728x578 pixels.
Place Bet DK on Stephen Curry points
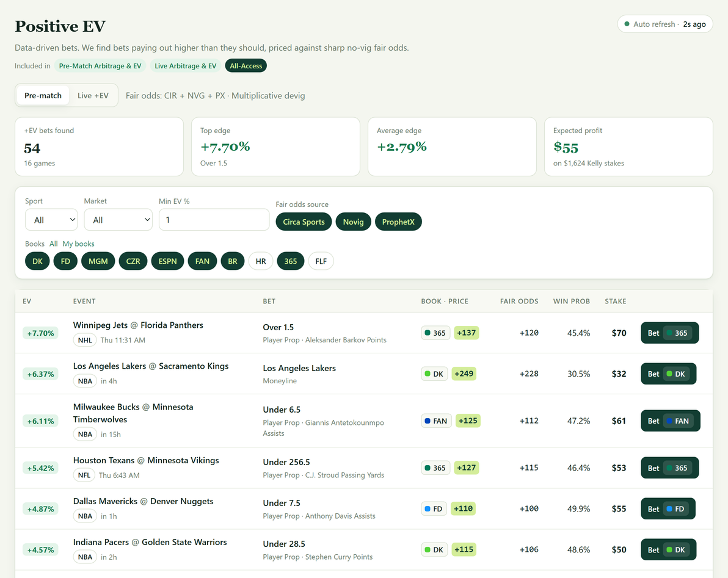tap(669, 549)
